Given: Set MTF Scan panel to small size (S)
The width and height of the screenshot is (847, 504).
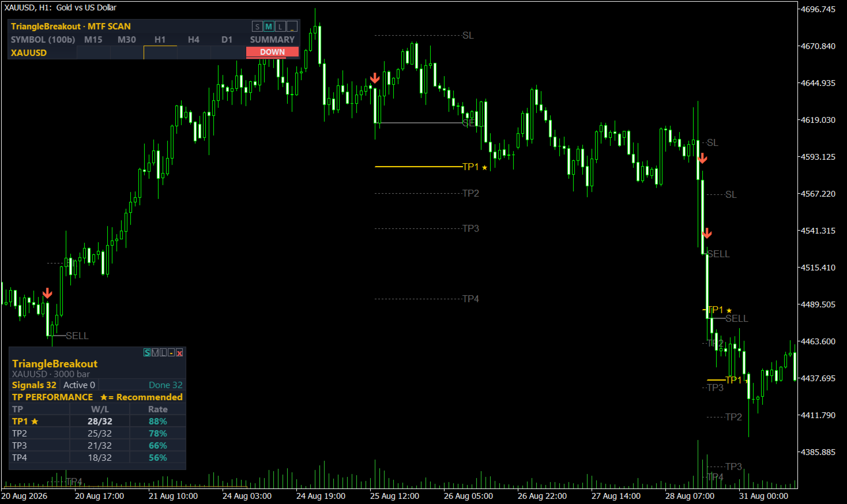Looking at the screenshot, I should click(257, 27).
